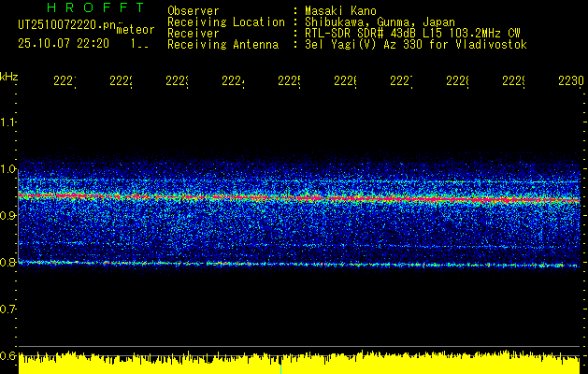Screen dimensions: 588x374
Task: Click the date stamp 25.10.07 22:20
Action: [x=64, y=44]
